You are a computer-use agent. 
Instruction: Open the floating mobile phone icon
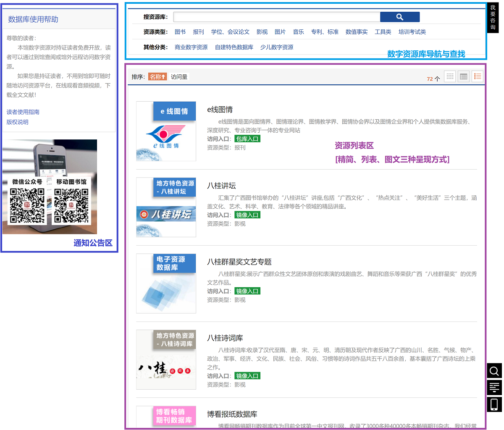click(494, 404)
